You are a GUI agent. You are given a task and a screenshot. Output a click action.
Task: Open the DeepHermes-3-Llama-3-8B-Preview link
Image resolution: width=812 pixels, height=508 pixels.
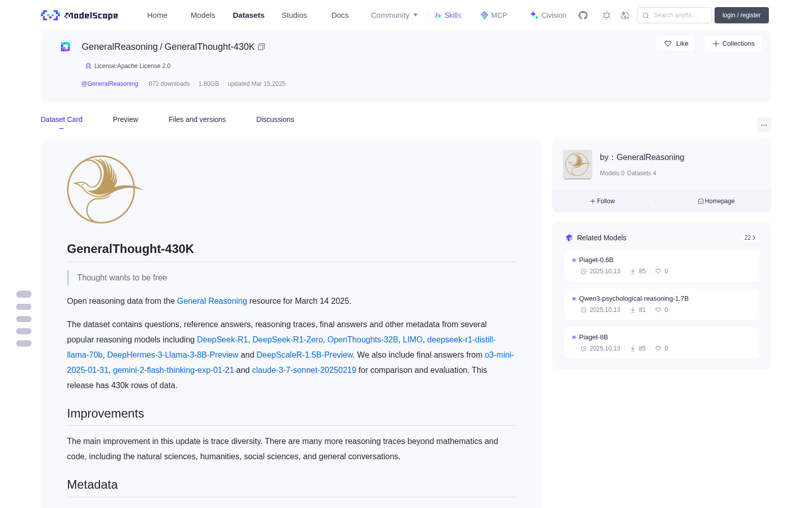click(173, 355)
